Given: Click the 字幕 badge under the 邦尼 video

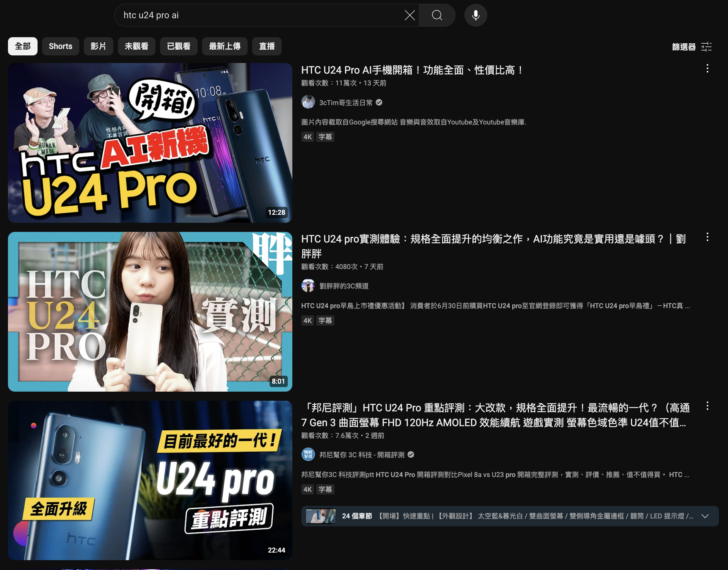Looking at the screenshot, I should pyautogui.click(x=325, y=490).
